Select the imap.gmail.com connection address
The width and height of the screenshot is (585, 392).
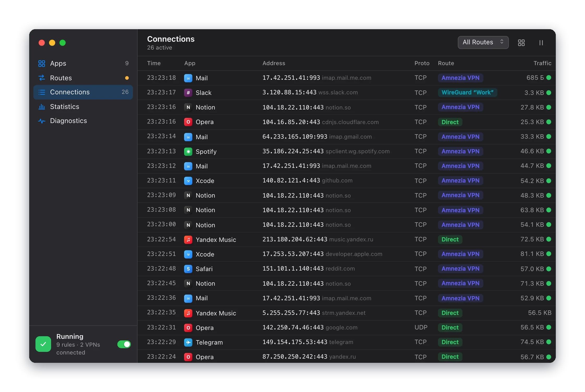pyautogui.click(x=317, y=137)
